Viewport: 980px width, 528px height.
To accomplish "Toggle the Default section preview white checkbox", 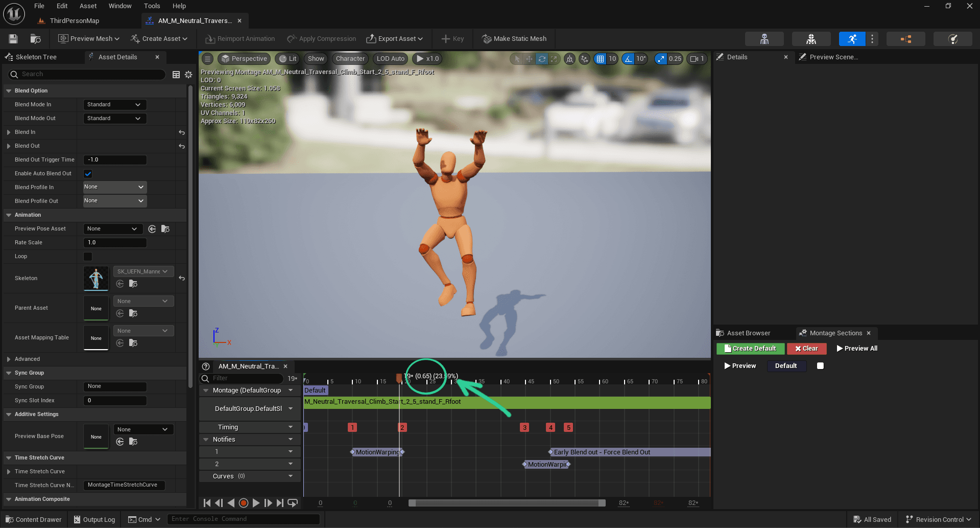I will [x=820, y=366].
